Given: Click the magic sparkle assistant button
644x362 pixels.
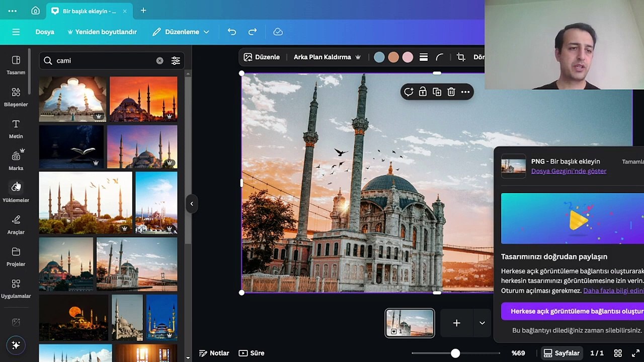Looking at the screenshot, I should point(16,345).
